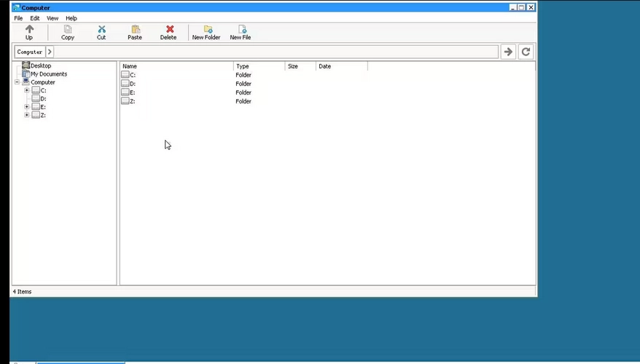Screen dimensions: 640x364
Task: Open the File menu
Action: pos(18,18)
